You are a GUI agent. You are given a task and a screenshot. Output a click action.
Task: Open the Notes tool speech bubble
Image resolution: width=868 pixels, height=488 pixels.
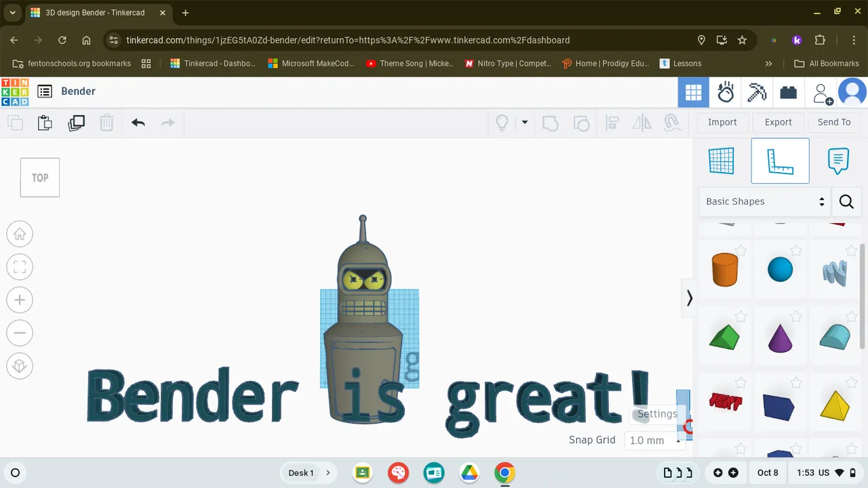(838, 161)
